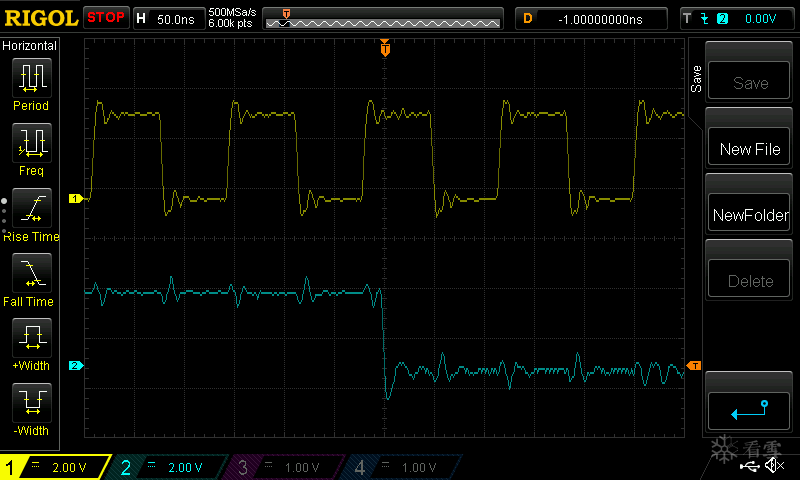Click the 500MSa/s sample rate text
The image size is (800, 480).
click(x=232, y=12)
